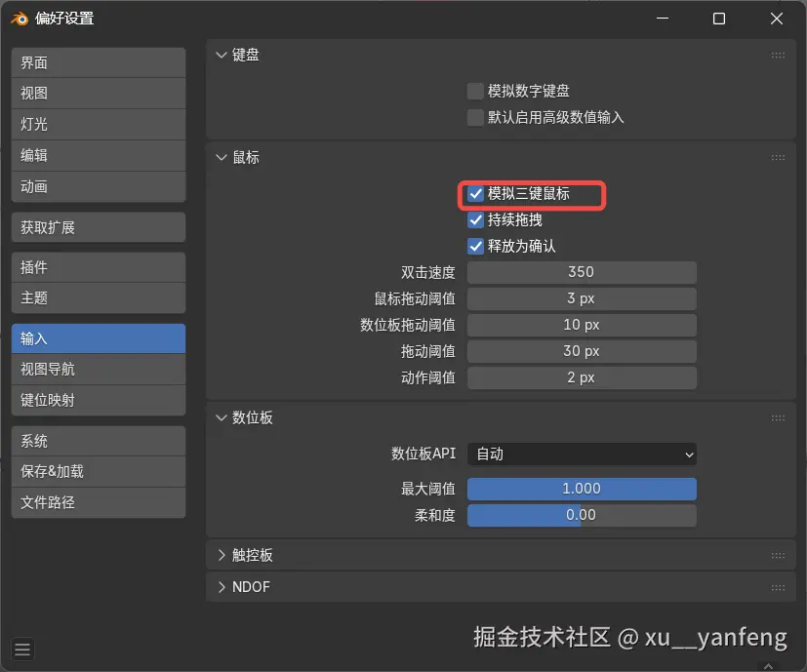Open the 主题 preferences tab
The image size is (807, 672).
click(99, 297)
